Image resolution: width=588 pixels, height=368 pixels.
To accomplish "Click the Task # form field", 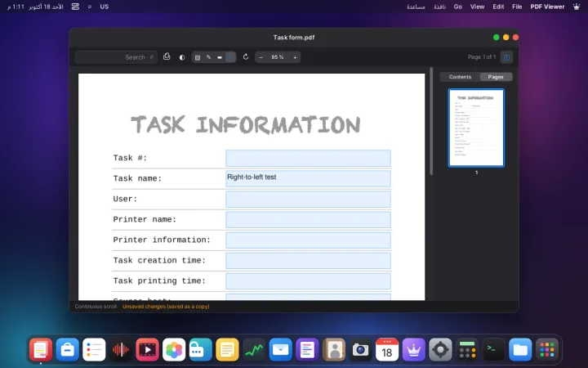I will [x=308, y=158].
